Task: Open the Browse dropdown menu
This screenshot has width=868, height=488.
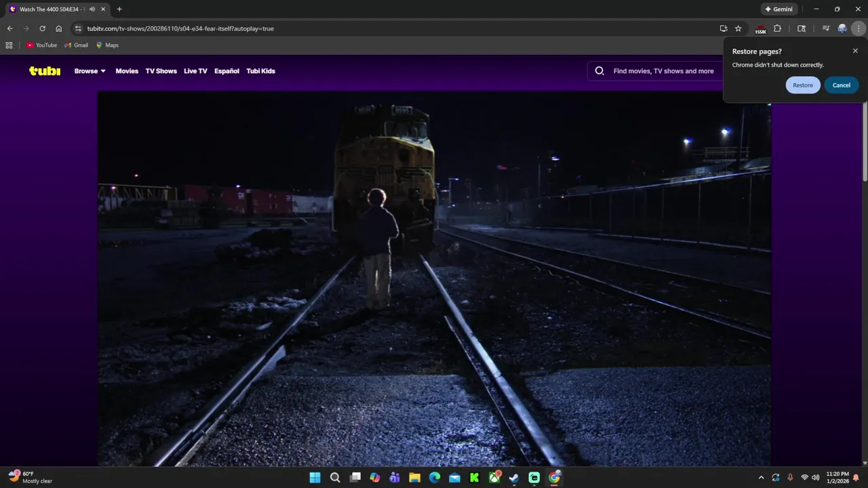Action: tap(90, 71)
